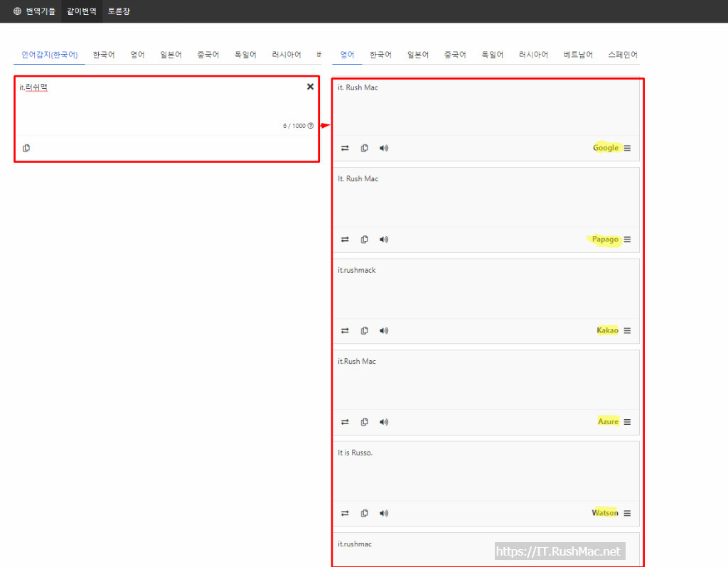Play audio for the Google translation
Viewport: 728px width, 567px height.
tap(384, 148)
